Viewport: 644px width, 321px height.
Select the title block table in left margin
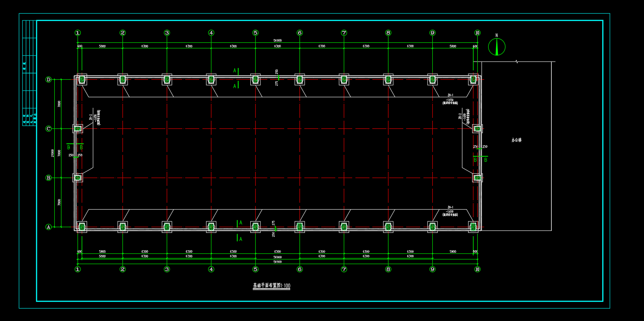(29, 73)
